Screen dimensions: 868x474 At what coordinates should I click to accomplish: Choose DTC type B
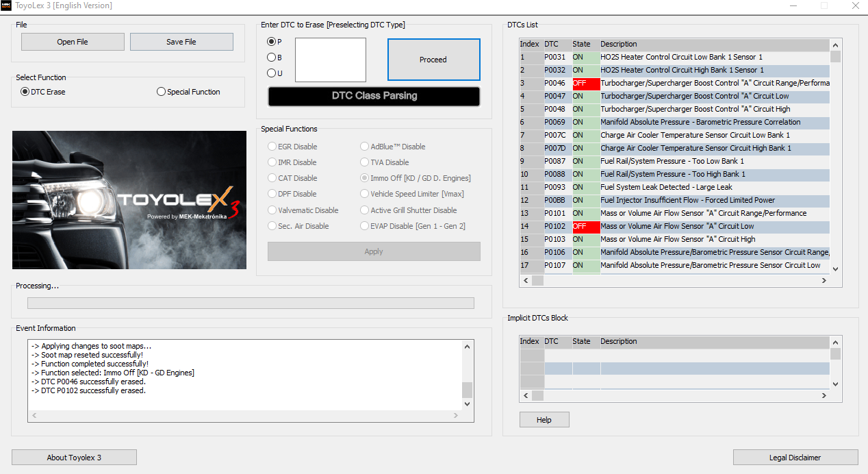pos(275,58)
